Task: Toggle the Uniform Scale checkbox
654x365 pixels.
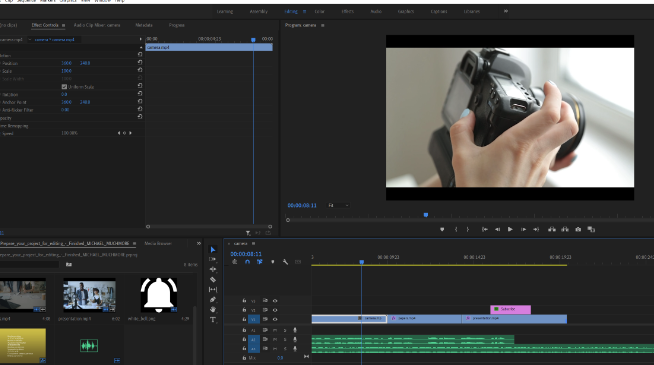Action: (x=64, y=87)
